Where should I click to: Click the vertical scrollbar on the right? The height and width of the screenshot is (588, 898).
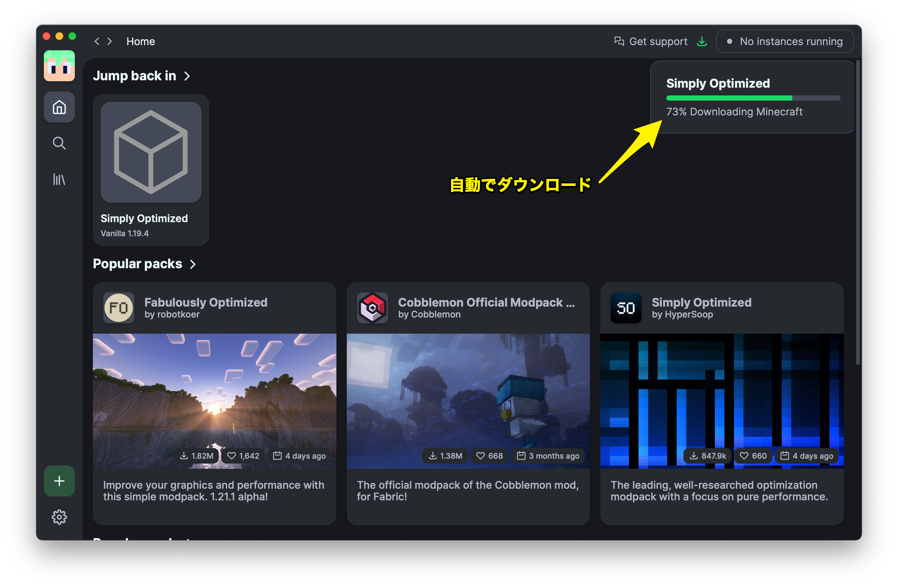pyautogui.click(x=858, y=213)
